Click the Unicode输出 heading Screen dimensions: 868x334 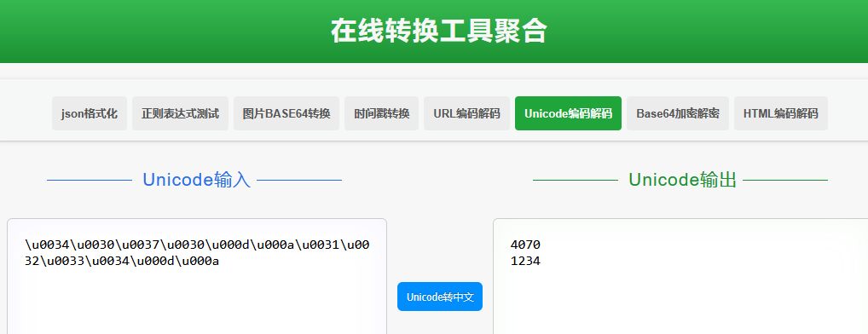[682, 180]
